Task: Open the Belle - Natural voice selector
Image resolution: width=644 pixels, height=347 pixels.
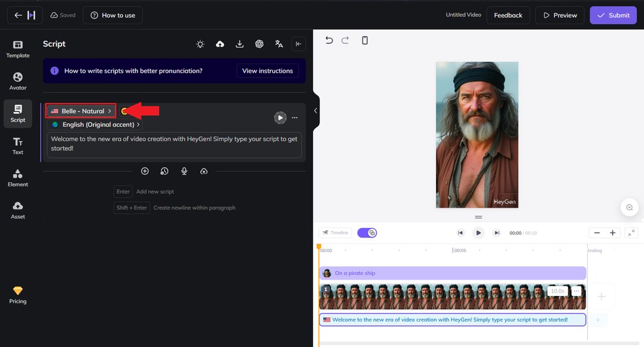Action: click(81, 111)
